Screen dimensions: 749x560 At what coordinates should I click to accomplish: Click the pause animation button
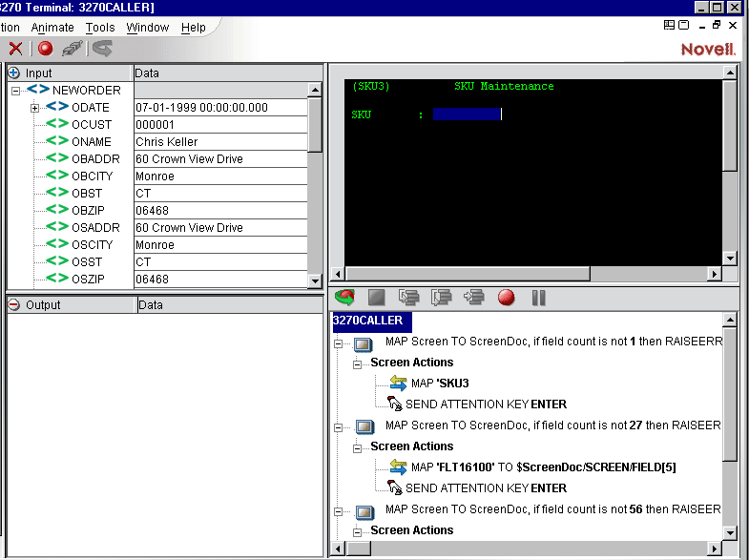click(x=539, y=298)
